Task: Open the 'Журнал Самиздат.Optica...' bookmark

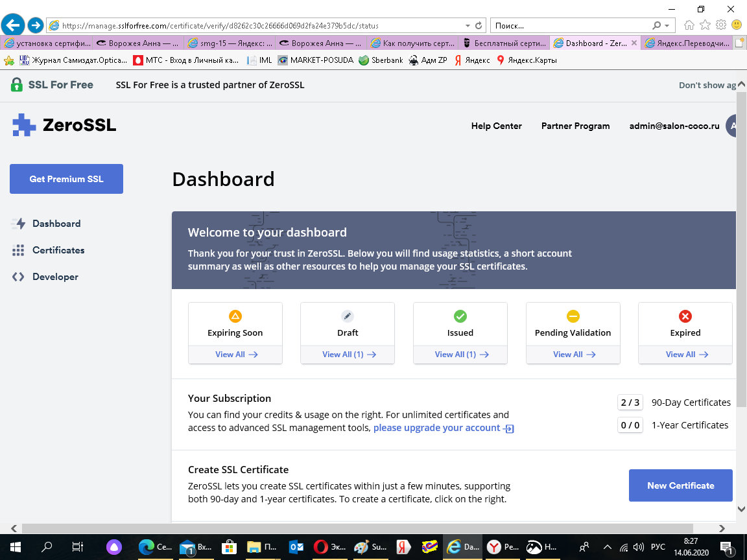Action: coord(73,60)
